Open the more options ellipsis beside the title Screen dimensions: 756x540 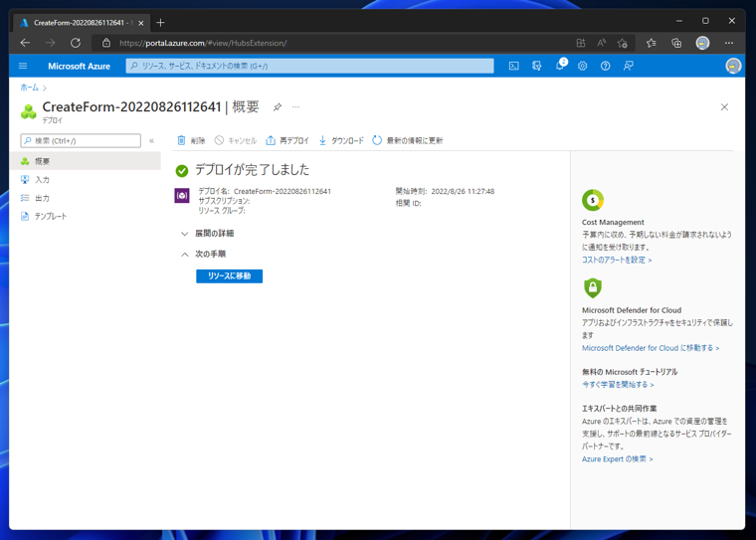[x=295, y=107]
